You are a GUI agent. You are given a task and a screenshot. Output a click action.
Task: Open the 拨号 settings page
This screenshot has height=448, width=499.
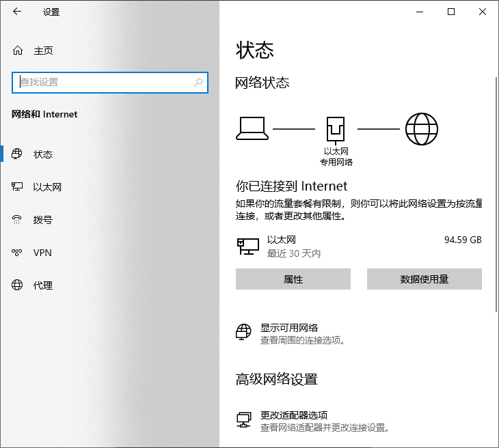pos(43,220)
